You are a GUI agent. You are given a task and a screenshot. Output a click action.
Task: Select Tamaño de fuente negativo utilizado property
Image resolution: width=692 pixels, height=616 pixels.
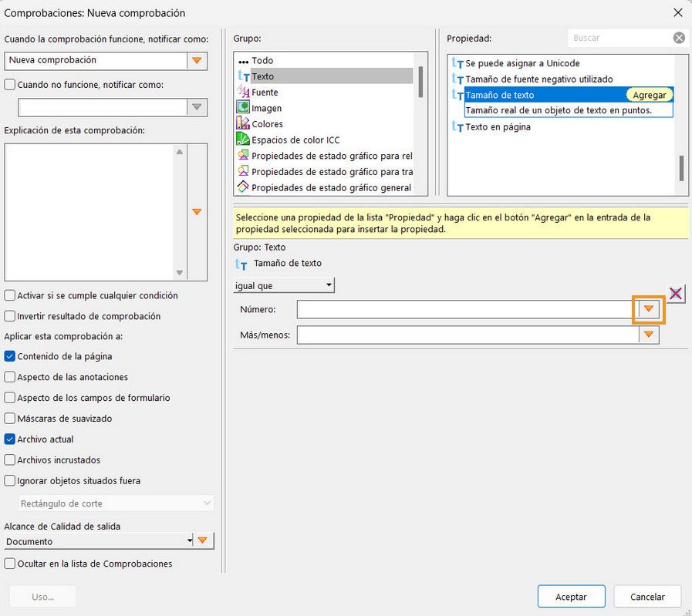538,79
